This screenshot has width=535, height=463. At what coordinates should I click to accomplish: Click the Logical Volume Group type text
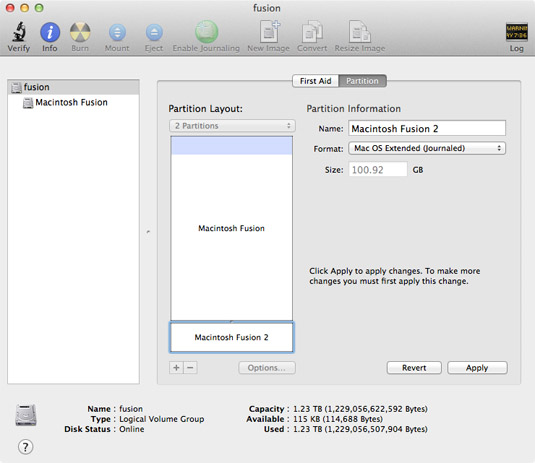point(161,419)
